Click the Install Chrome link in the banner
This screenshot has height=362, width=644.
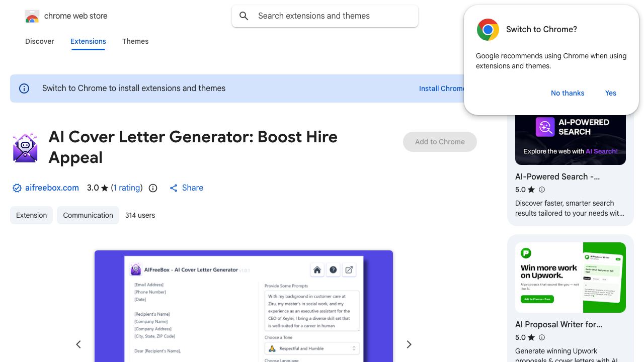pyautogui.click(x=442, y=88)
